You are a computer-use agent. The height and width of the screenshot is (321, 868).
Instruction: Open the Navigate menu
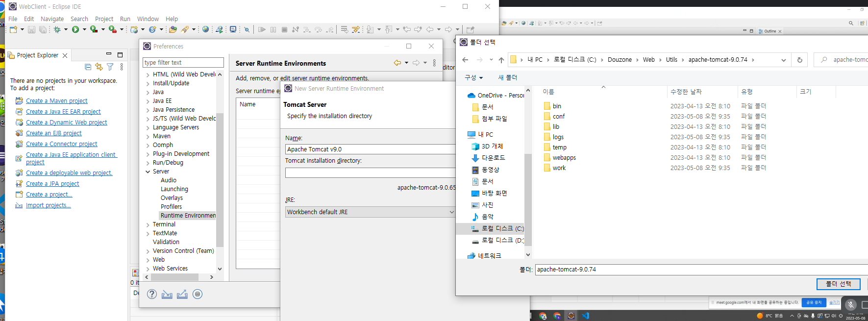click(52, 19)
